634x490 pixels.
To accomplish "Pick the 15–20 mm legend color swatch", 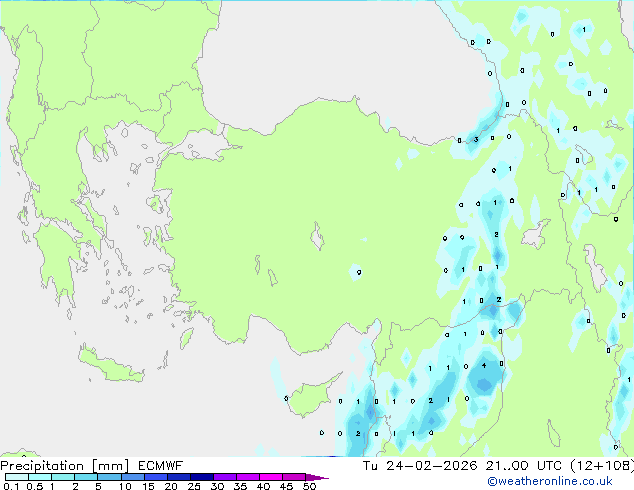I will pos(155,477).
